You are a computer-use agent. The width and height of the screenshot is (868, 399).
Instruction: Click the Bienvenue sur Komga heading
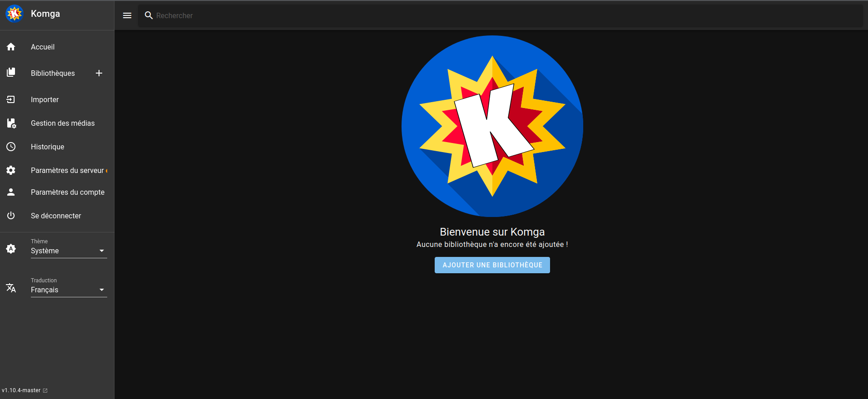492,232
